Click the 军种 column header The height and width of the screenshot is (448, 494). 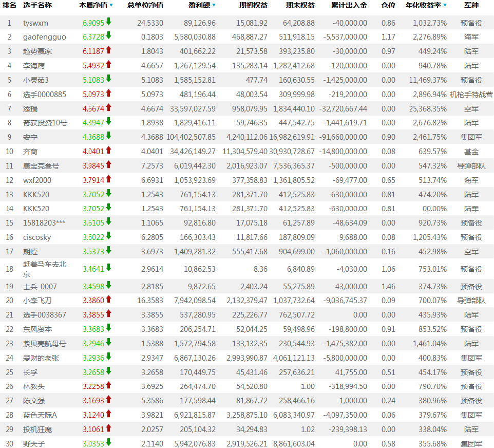[x=471, y=5]
